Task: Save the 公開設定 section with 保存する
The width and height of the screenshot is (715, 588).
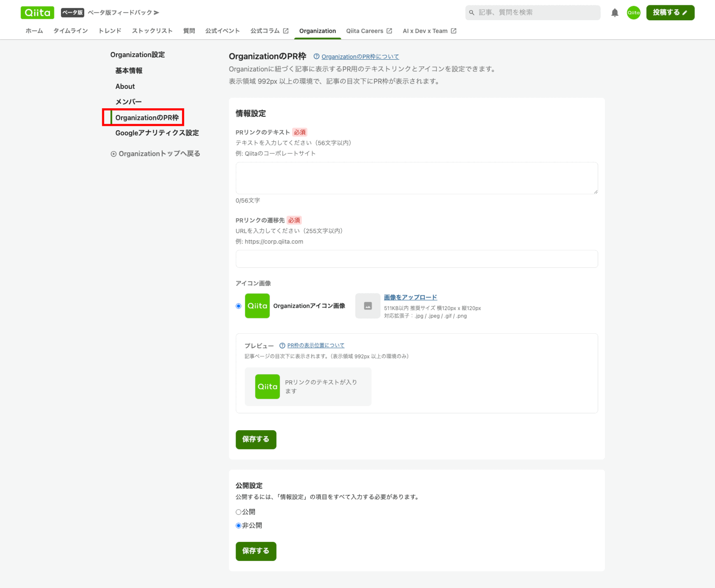Action: click(256, 551)
